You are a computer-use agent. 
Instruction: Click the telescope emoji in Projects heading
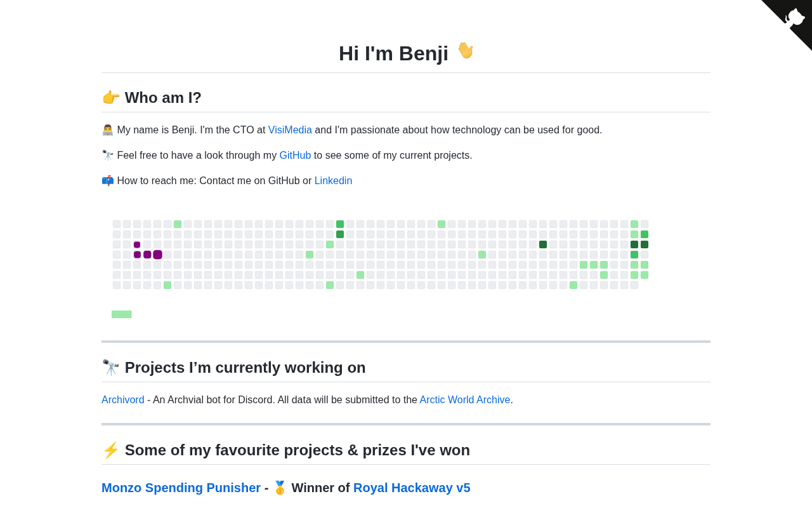point(110,368)
